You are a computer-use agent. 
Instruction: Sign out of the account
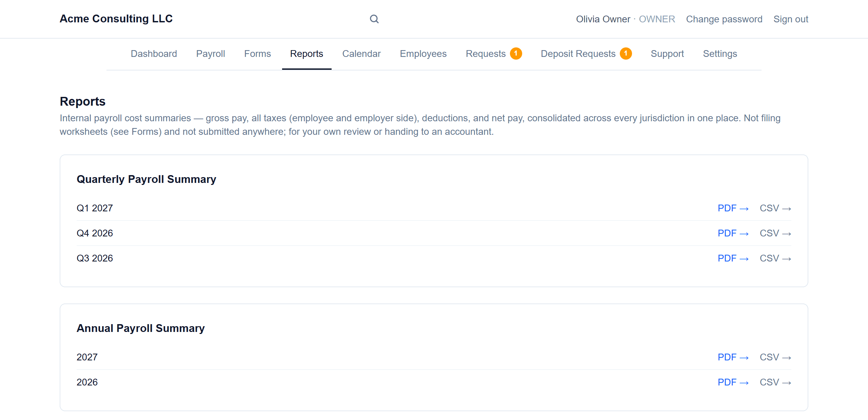point(791,19)
